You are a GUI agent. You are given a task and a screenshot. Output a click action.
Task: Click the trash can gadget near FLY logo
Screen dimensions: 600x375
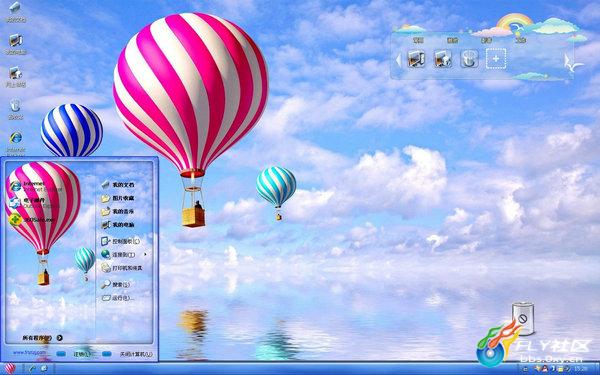point(523,318)
